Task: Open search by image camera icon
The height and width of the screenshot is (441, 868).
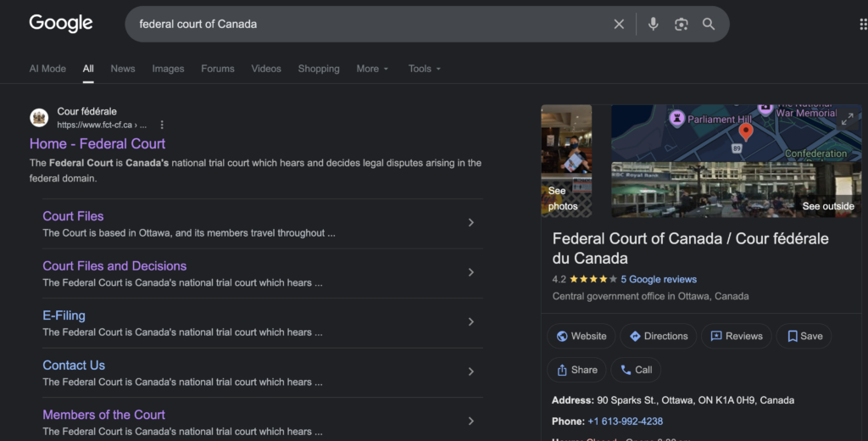Action: coord(682,24)
